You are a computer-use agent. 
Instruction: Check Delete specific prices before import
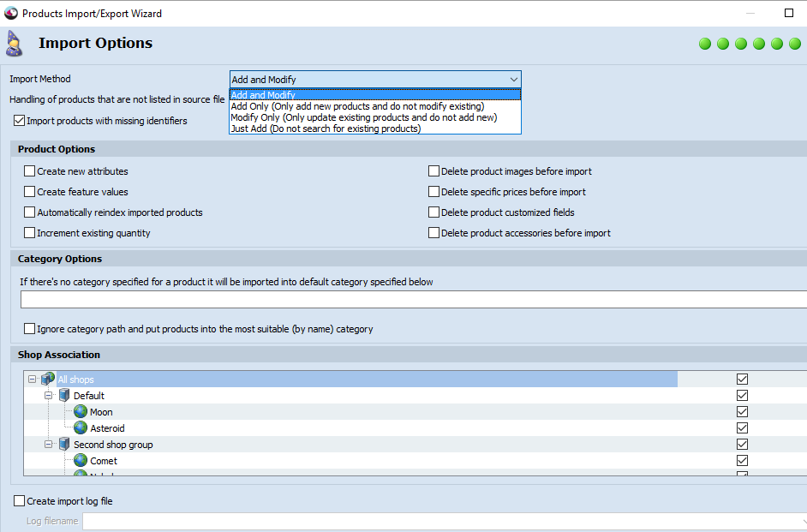[433, 191]
